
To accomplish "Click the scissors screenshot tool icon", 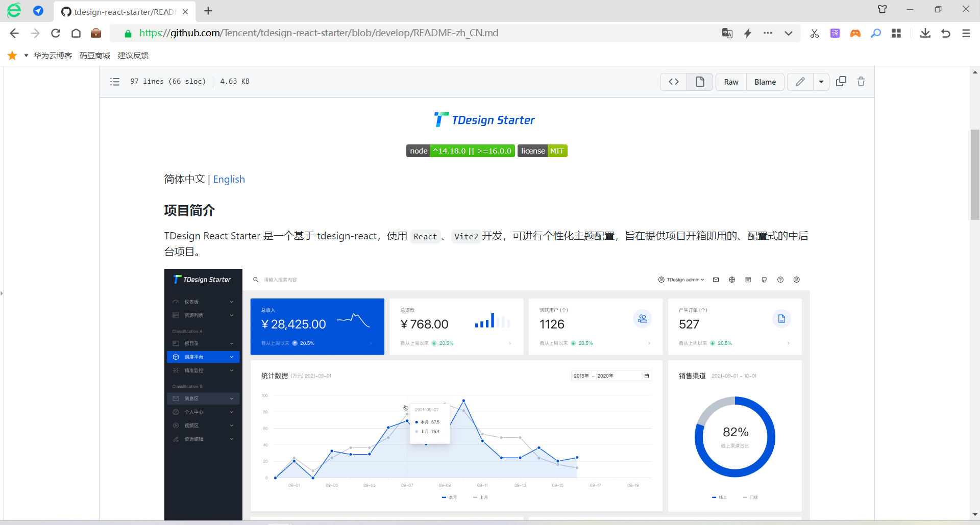I will (815, 33).
